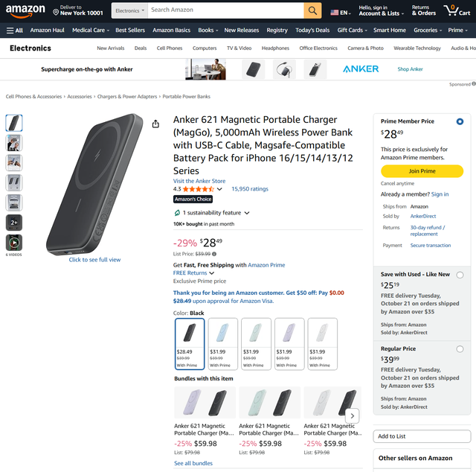Visit the Anker Store link
The image size is (476, 472).
[x=199, y=181]
